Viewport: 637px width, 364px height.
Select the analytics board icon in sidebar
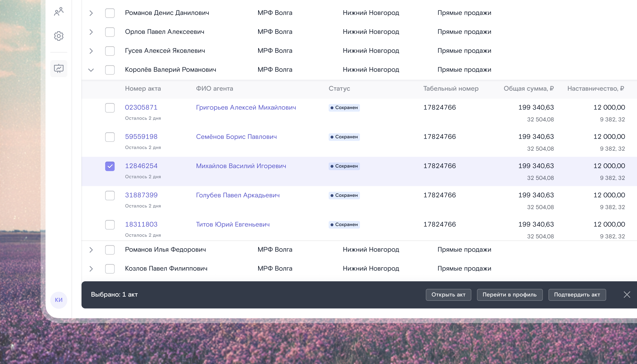[x=59, y=68]
